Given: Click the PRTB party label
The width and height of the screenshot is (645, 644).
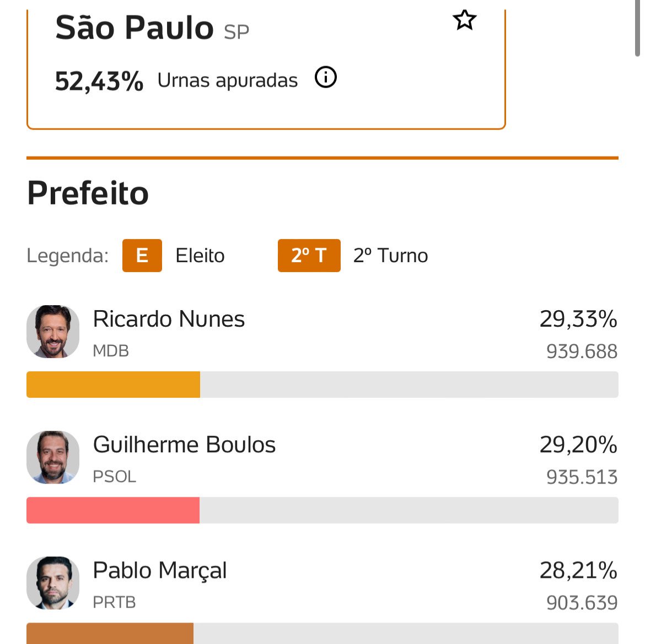Looking at the screenshot, I should (x=114, y=602).
